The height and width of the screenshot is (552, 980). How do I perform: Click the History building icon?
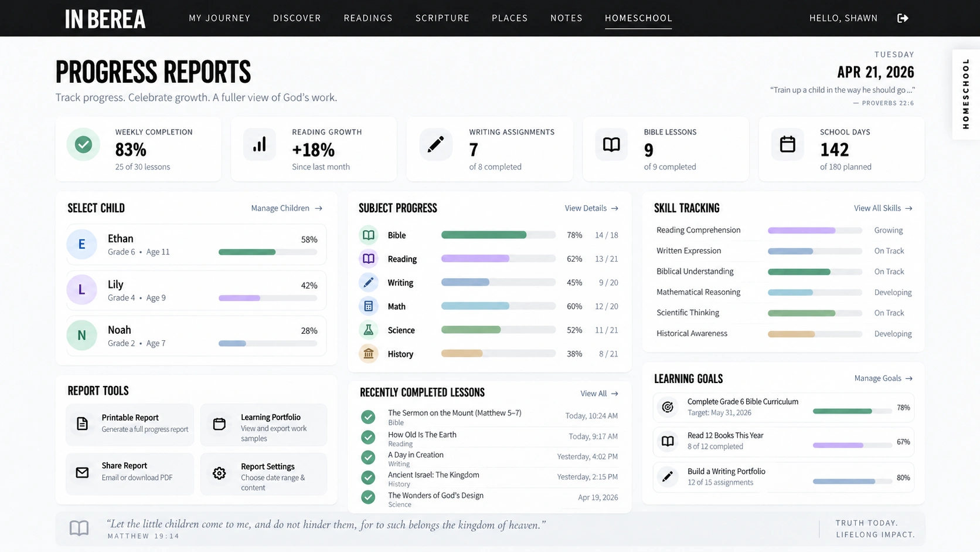368,354
